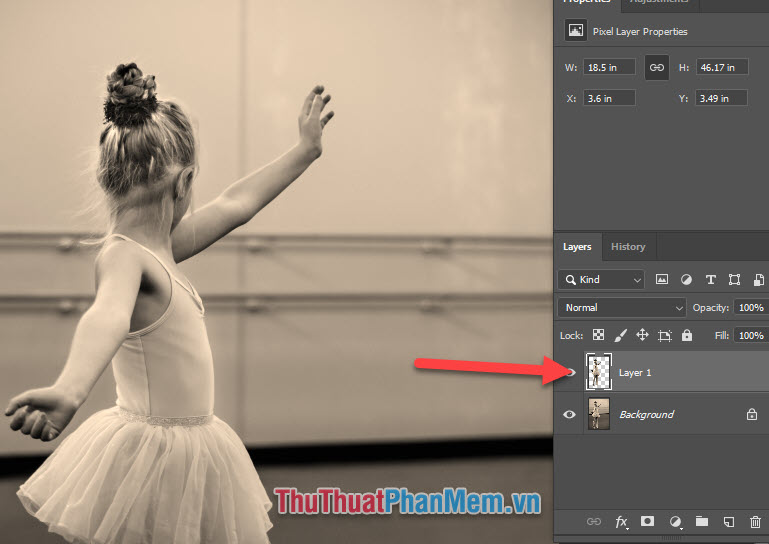This screenshot has width=769, height=544.
Task: Filter layers by shape layers icon
Action: pyautogui.click(x=734, y=280)
